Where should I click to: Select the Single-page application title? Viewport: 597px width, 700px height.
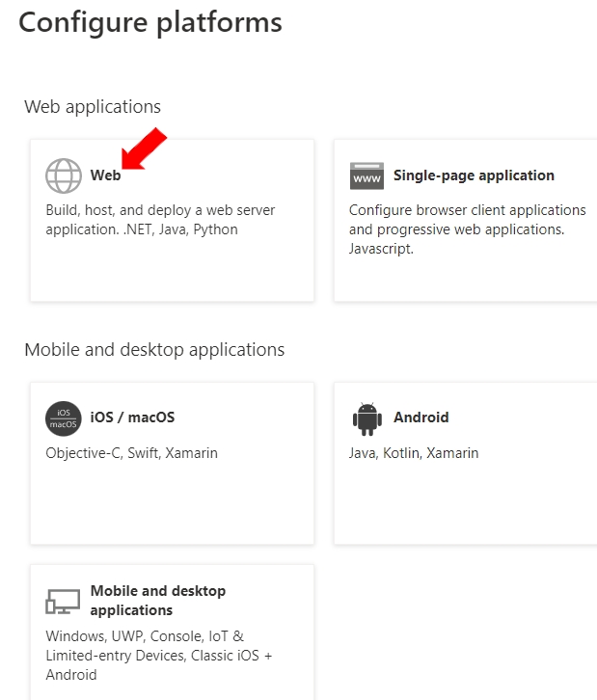pos(474,175)
